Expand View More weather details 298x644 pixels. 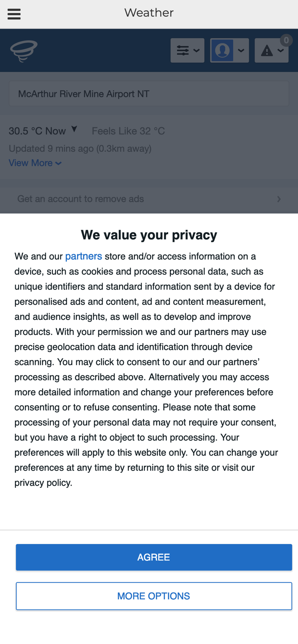pos(35,163)
